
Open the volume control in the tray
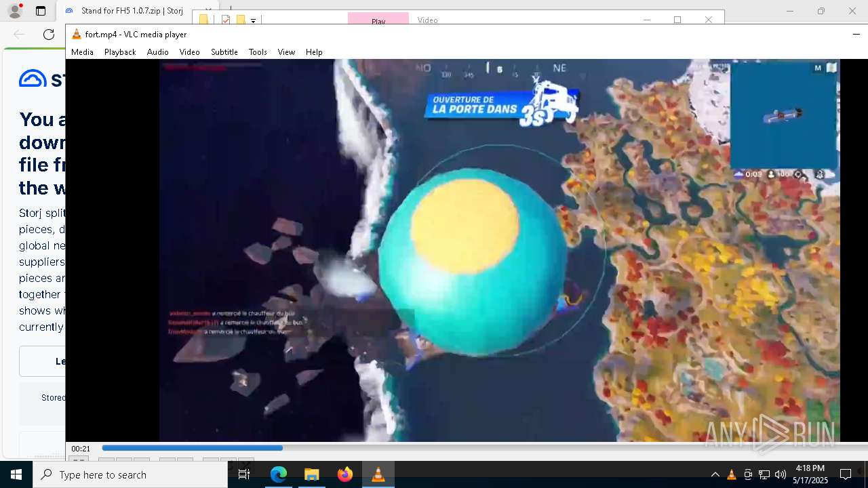click(781, 474)
